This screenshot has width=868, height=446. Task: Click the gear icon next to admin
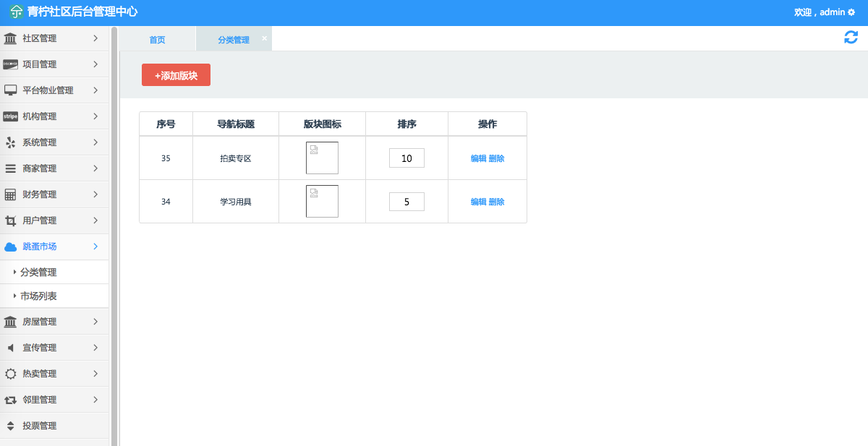tap(851, 12)
